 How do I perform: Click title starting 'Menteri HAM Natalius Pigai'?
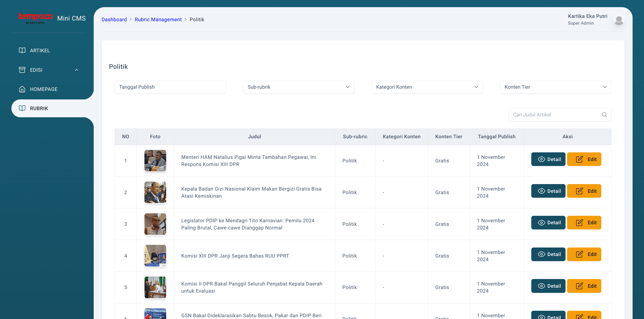click(248, 161)
